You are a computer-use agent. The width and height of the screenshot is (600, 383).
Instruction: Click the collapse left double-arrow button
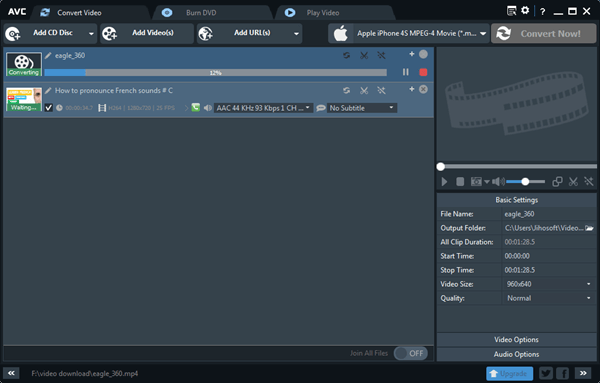11,373
